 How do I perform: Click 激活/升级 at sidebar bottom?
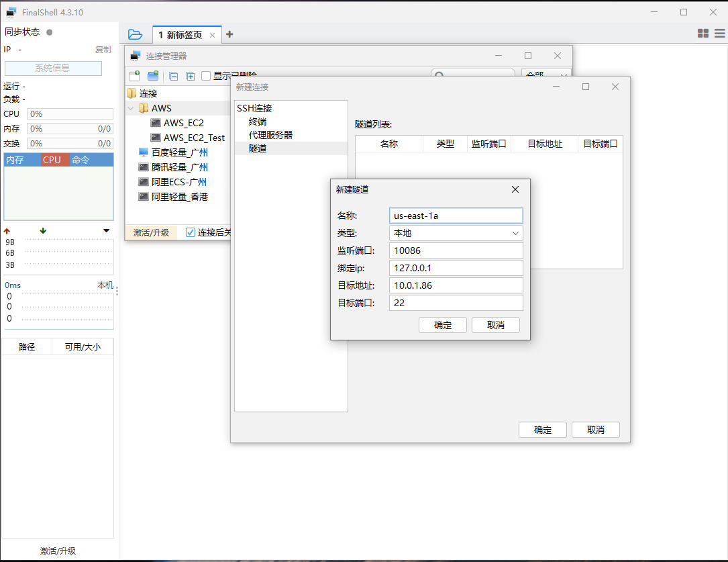click(x=58, y=551)
